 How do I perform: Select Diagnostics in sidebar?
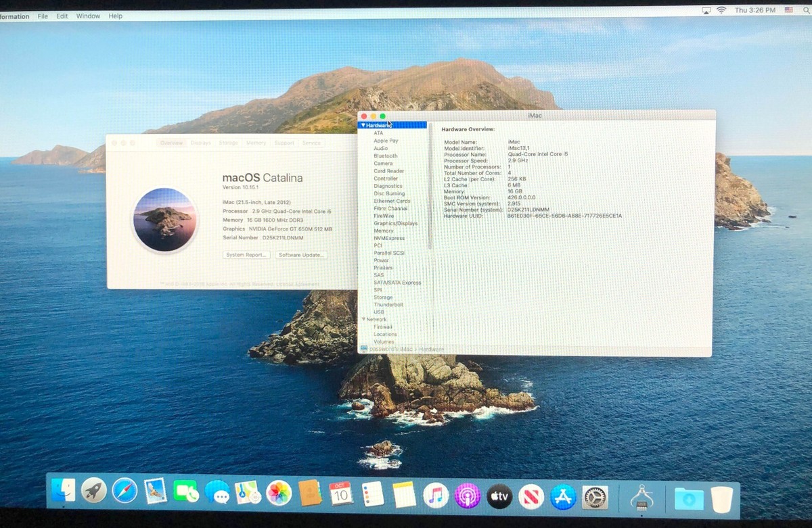click(388, 186)
